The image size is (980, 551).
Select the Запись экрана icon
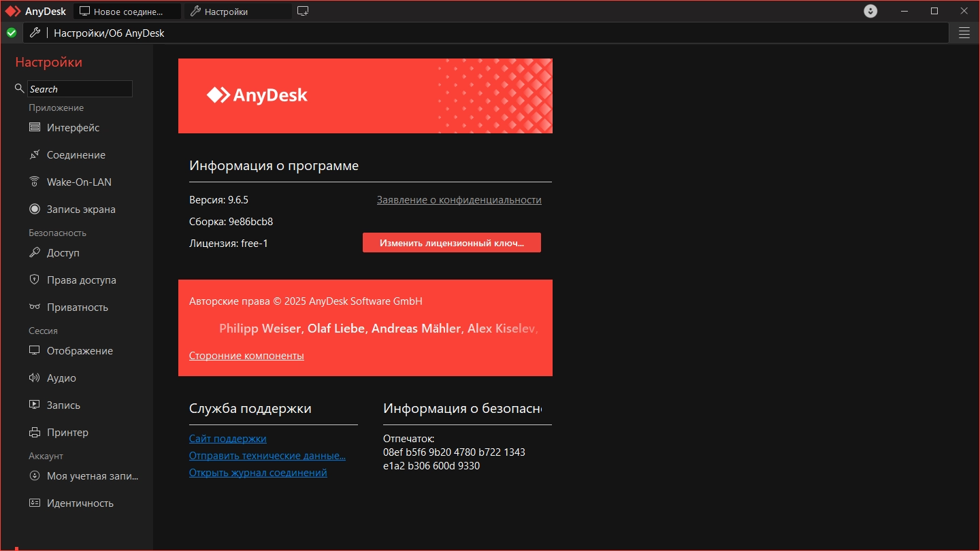pyautogui.click(x=35, y=210)
